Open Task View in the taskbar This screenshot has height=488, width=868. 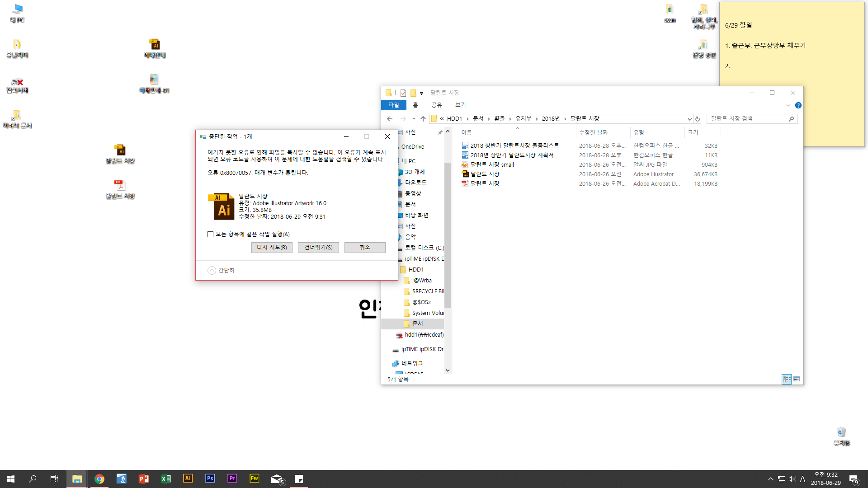pyautogui.click(x=54, y=479)
